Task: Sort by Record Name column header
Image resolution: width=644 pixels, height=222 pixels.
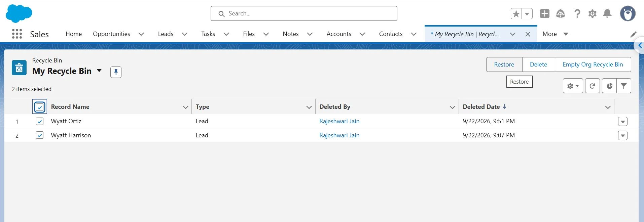Action: click(70, 107)
